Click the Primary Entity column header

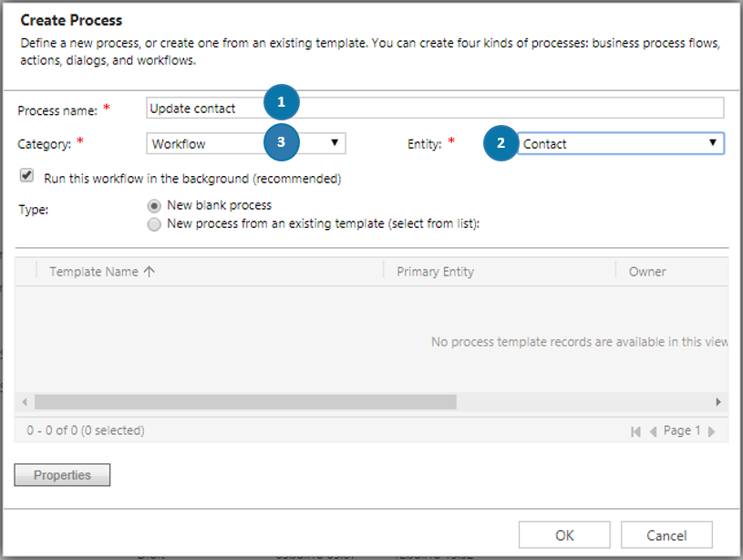pyautogui.click(x=435, y=272)
